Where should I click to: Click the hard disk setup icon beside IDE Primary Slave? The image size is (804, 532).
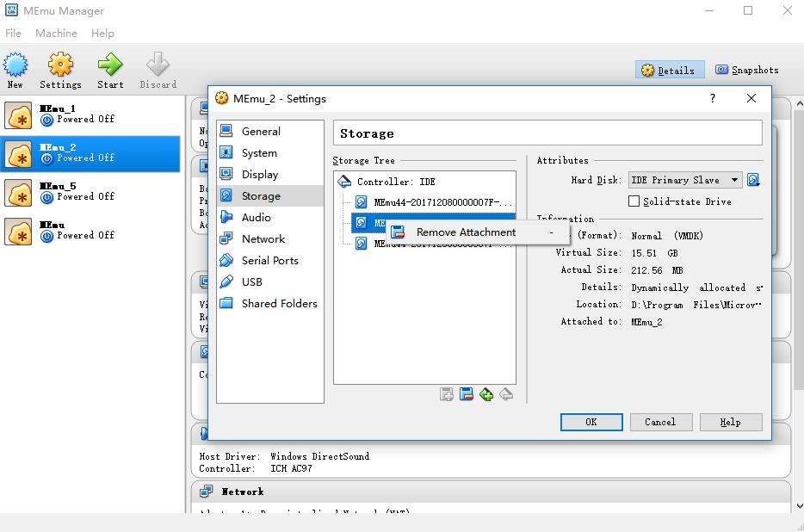pyautogui.click(x=753, y=180)
